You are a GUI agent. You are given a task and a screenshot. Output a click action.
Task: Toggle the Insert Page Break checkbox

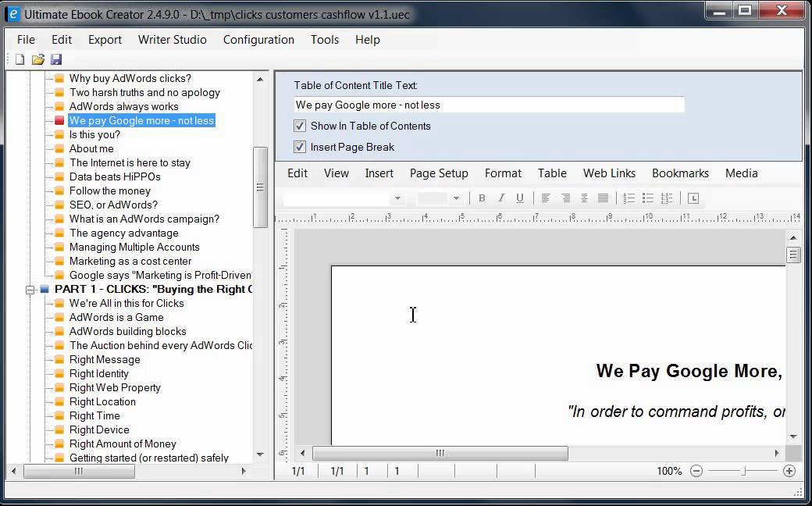[x=300, y=147]
